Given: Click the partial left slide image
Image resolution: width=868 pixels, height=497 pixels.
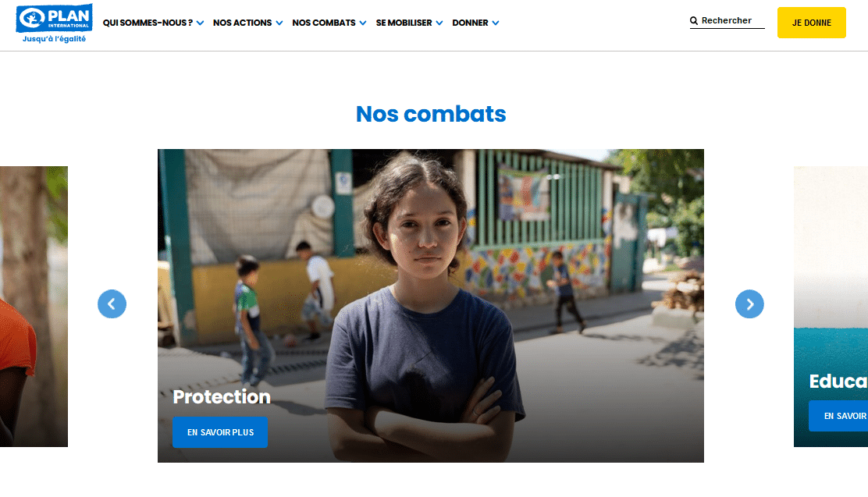Looking at the screenshot, I should coord(34,307).
